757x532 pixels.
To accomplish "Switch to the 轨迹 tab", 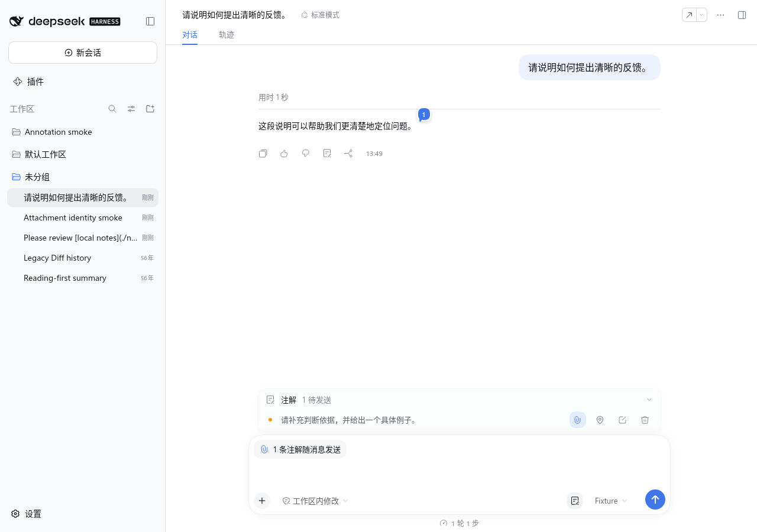I will click(227, 35).
